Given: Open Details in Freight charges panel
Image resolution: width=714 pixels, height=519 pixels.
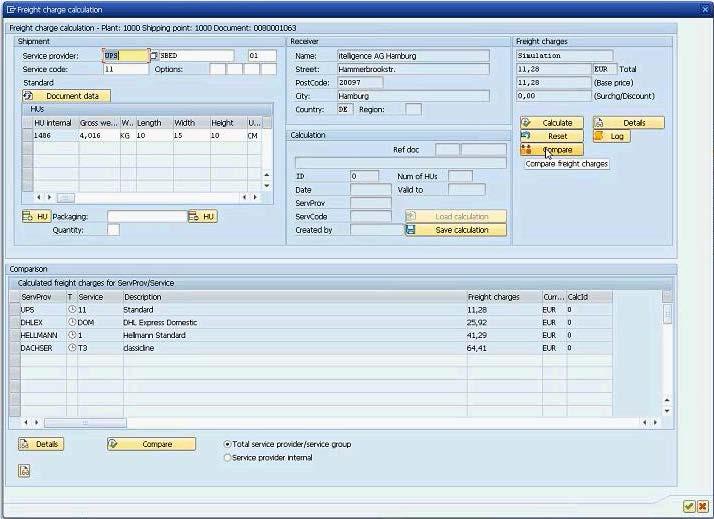Looking at the screenshot, I should click(628, 123).
